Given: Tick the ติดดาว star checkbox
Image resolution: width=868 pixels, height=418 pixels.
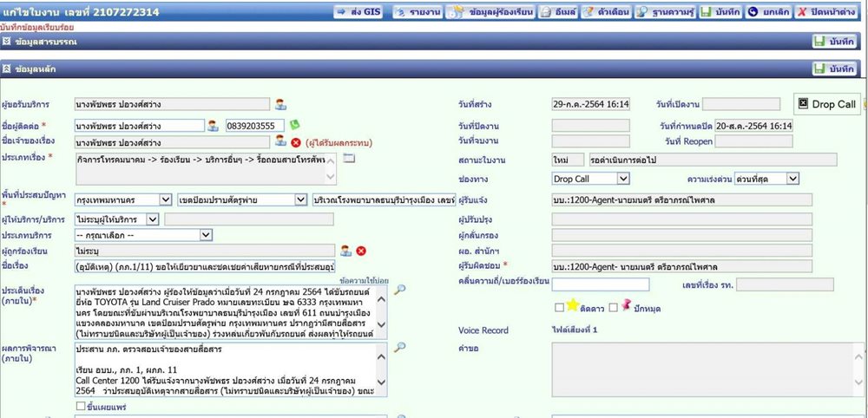Looking at the screenshot, I should point(559,307).
